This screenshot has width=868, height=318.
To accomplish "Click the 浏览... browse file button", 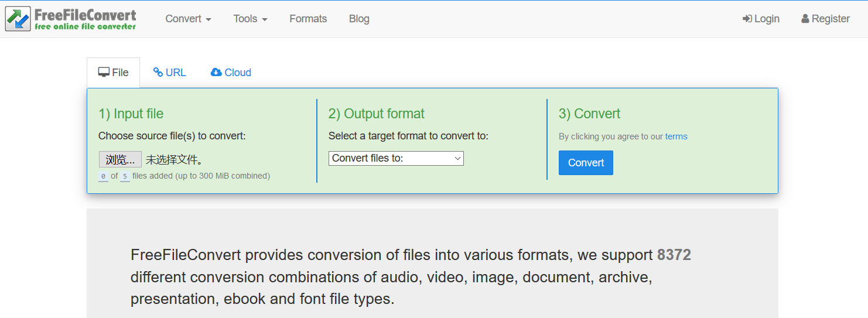I will click(x=120, y=159).
